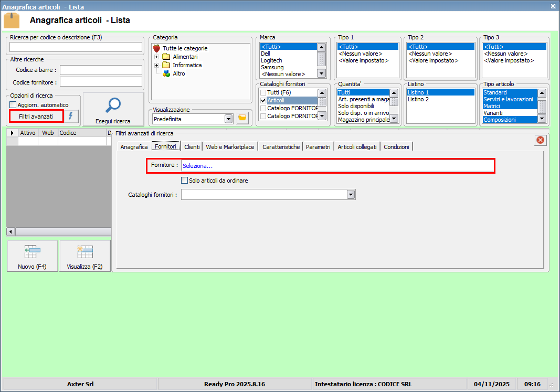Select <Nessun valore> in Tipo 3 list
This screenshot has width=560, height=392.
coord(514,54)
